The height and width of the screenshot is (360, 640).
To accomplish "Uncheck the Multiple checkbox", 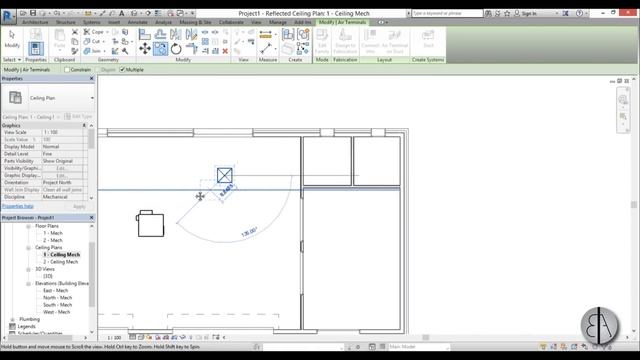I will click(122, 70).
